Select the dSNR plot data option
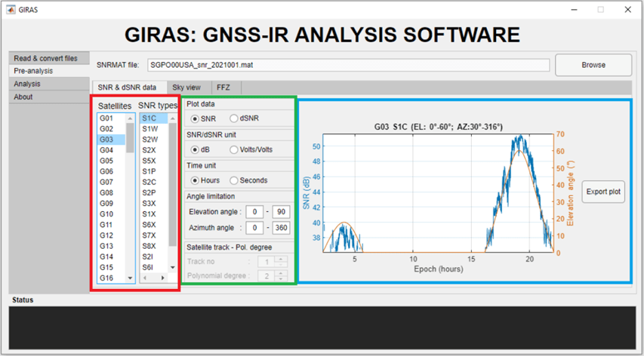 tap(233, 118)
